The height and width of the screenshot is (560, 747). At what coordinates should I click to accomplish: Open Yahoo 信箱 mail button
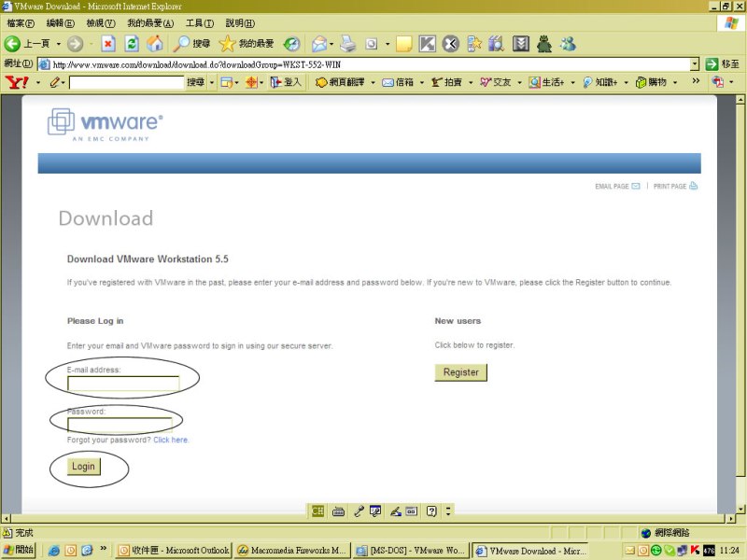click(398, 82)
